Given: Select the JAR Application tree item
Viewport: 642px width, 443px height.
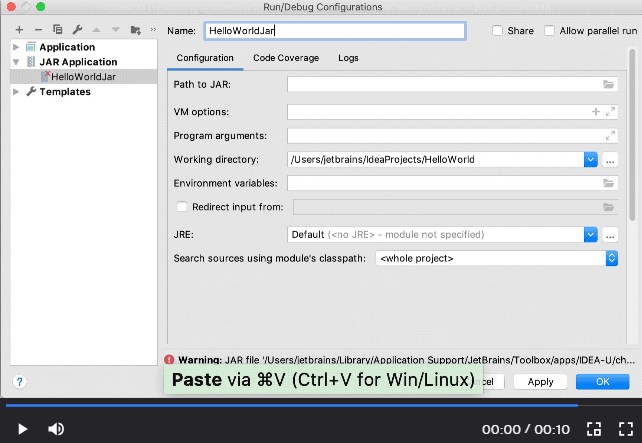Looking at the screenshot, I should click(78, 62).
